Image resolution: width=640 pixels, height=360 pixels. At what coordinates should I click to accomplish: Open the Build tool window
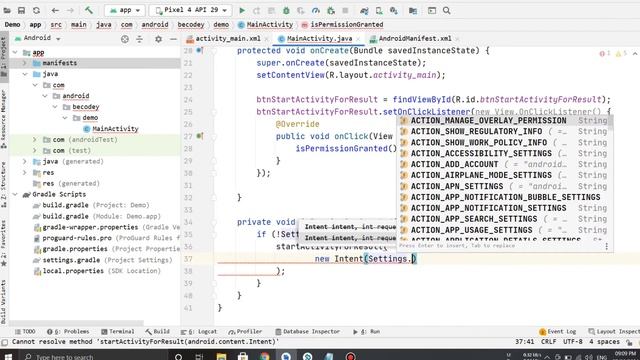tap(157, 331)
